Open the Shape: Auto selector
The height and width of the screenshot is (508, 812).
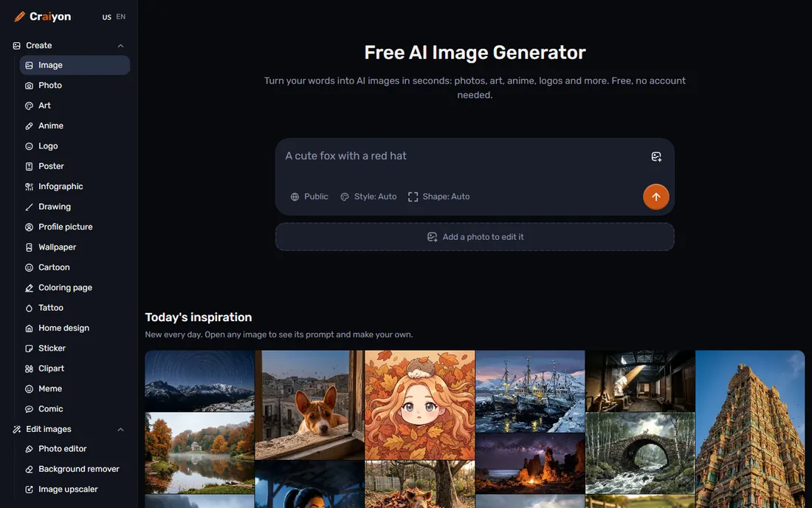click(x=438, y=197)
